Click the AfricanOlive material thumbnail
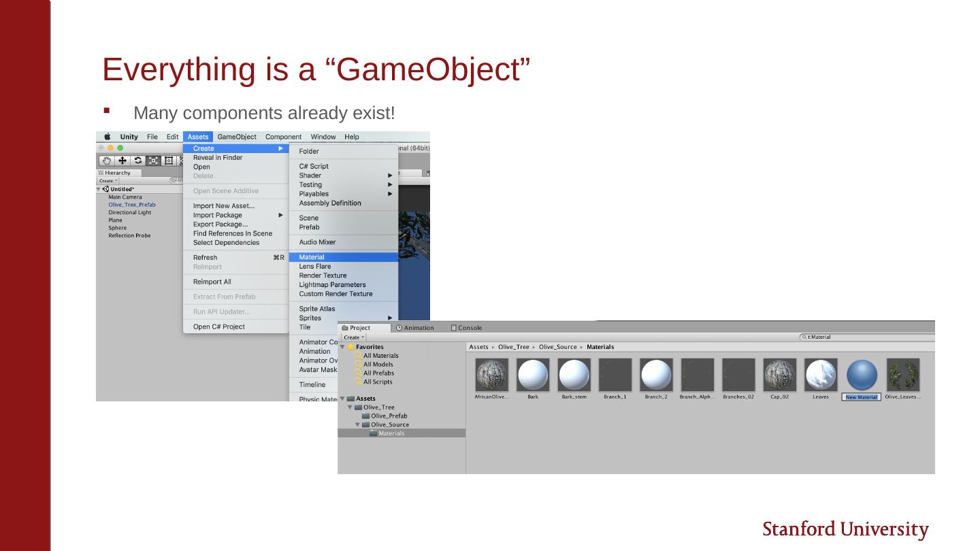Image resolution: width=980 pixels, height=551 pixels. (492, 375)
